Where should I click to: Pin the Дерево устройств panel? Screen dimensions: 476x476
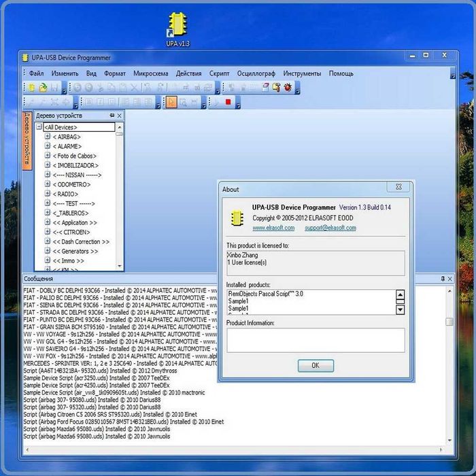pos(112,116)
